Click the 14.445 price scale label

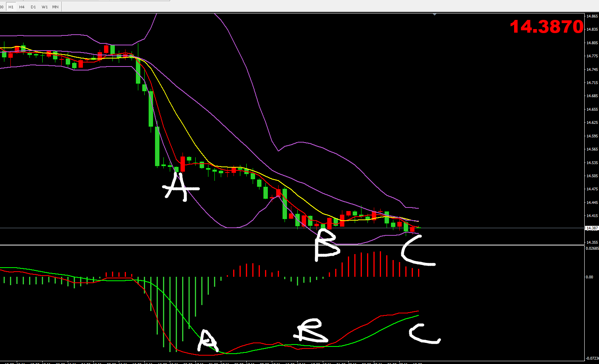(x=592, y=203)
